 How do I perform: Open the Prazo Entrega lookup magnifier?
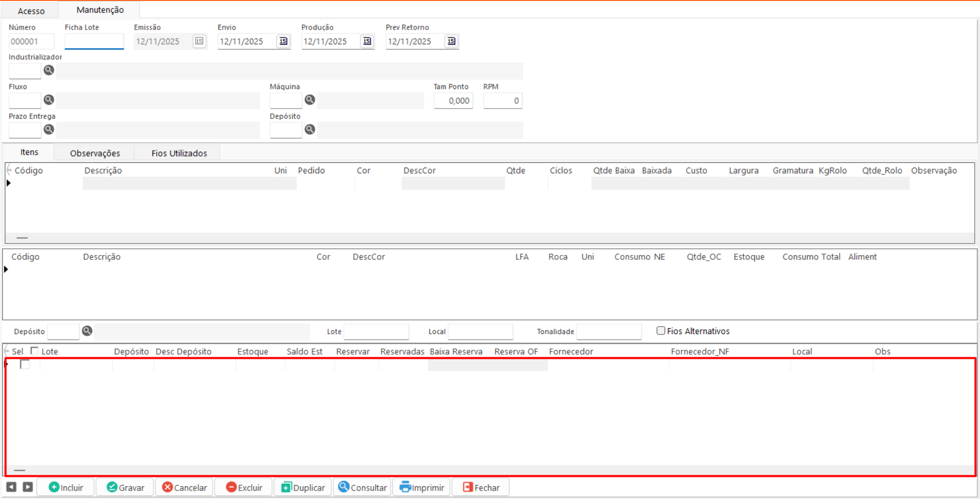tap(49, 129)
